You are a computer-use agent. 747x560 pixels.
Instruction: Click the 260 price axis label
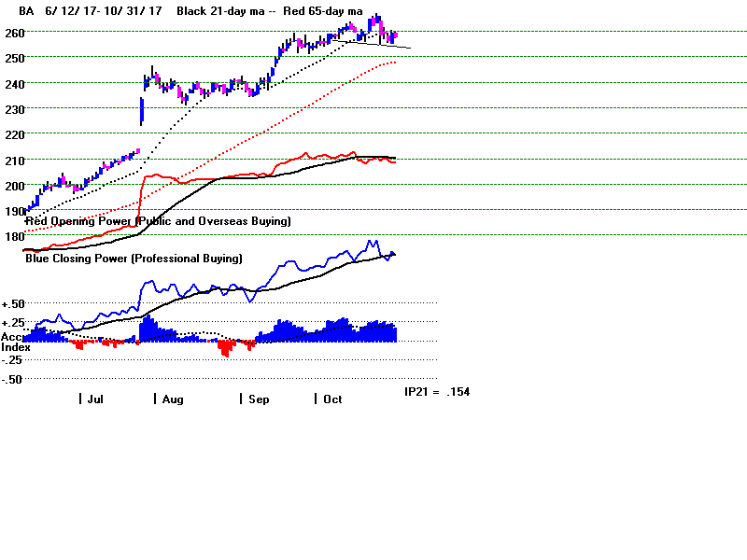pos(12,33)
